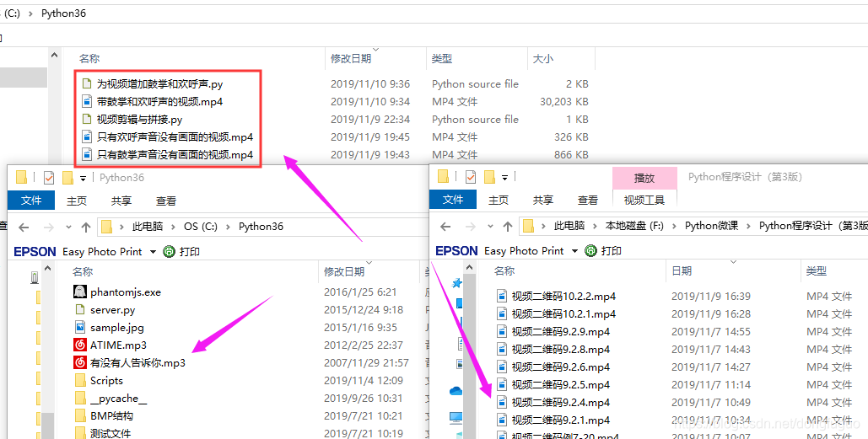Open the quick access toolbar dropdown in the right window

click(504, 178)
